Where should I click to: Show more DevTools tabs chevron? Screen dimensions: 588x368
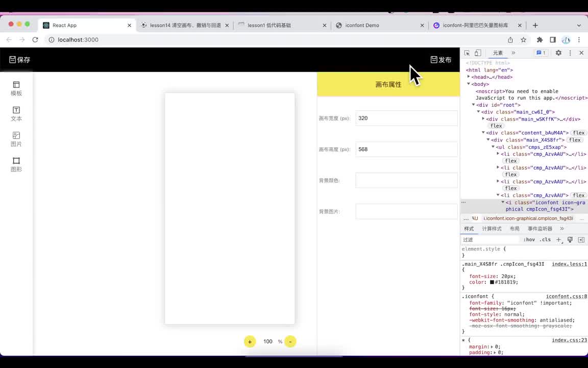coord(513,53)
